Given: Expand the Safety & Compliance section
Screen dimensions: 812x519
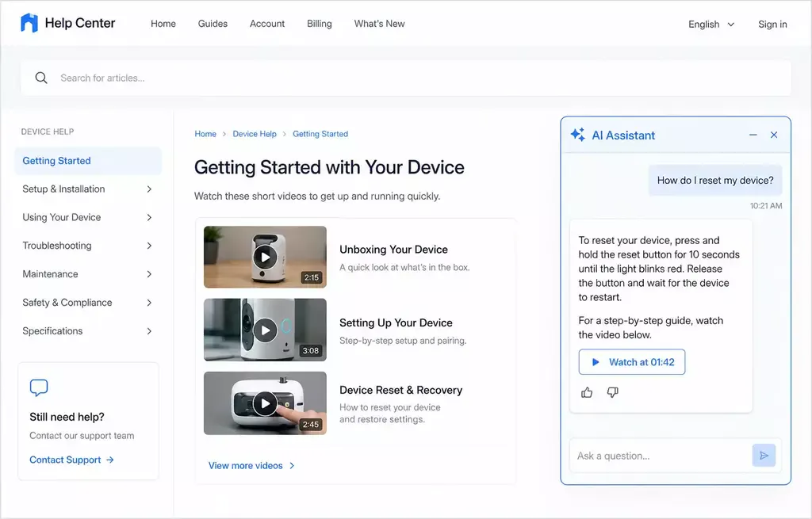Looking at the screenshot, I should click(x=88, y=303).
